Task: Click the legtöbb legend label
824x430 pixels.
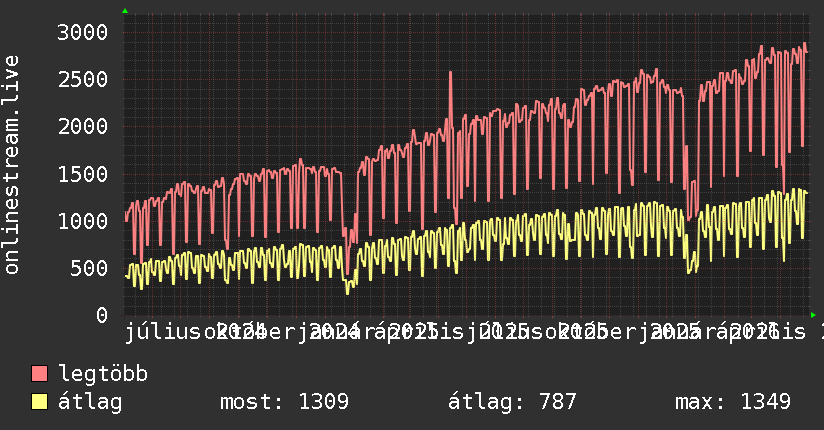Action: click(103, 373)
